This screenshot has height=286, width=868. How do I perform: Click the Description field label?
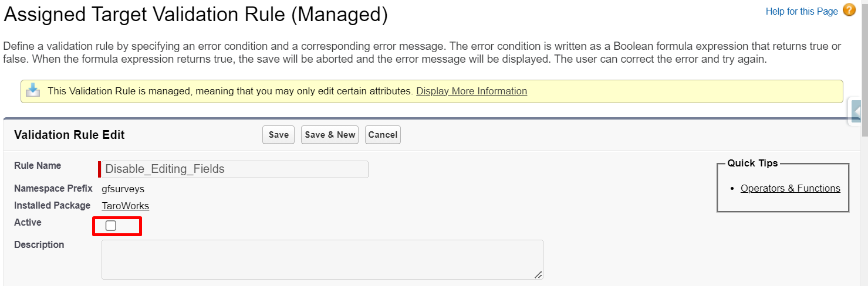click(39, 245)
